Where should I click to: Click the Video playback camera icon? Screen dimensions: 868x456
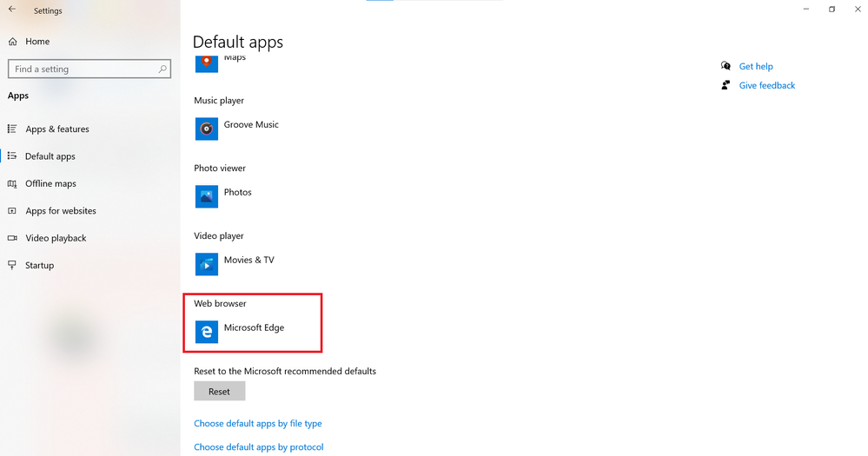coord(11,238)
